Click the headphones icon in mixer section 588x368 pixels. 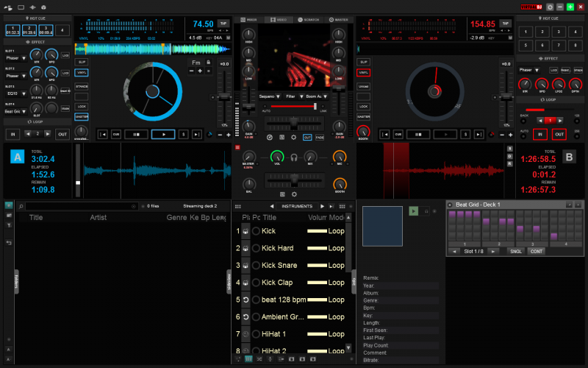(294, 157)
